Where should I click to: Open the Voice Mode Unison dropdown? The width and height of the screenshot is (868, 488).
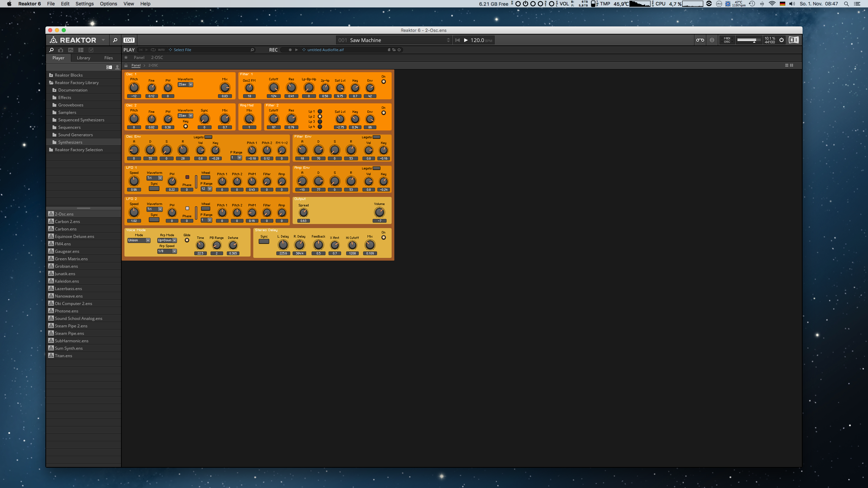139,240
